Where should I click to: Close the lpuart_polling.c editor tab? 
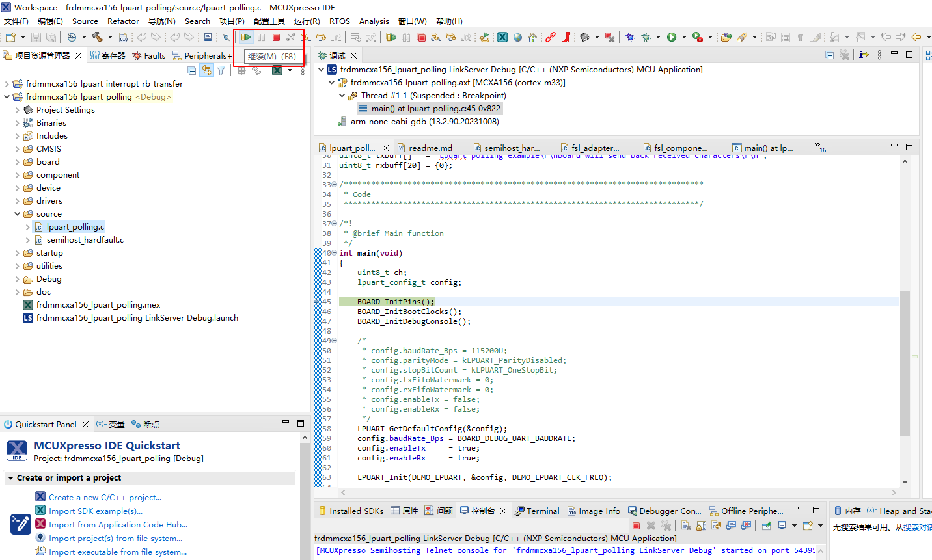pyautogui.click(x=385, y=148)
